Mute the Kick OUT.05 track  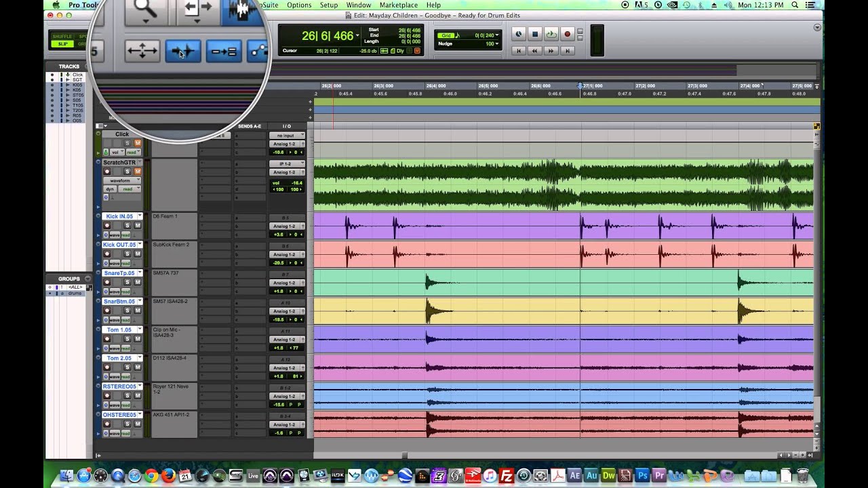coord(138,254)
